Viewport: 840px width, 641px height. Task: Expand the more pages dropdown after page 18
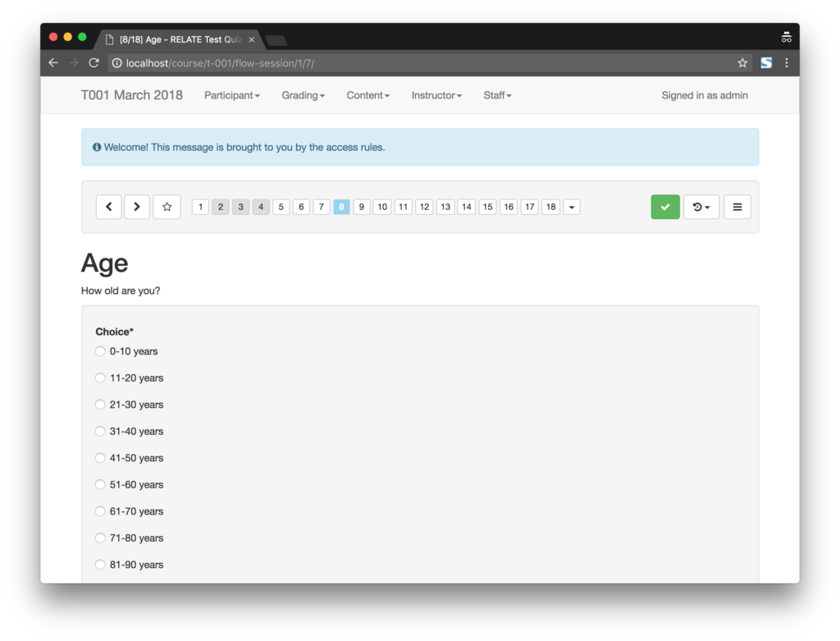click(x=572, y=207)
